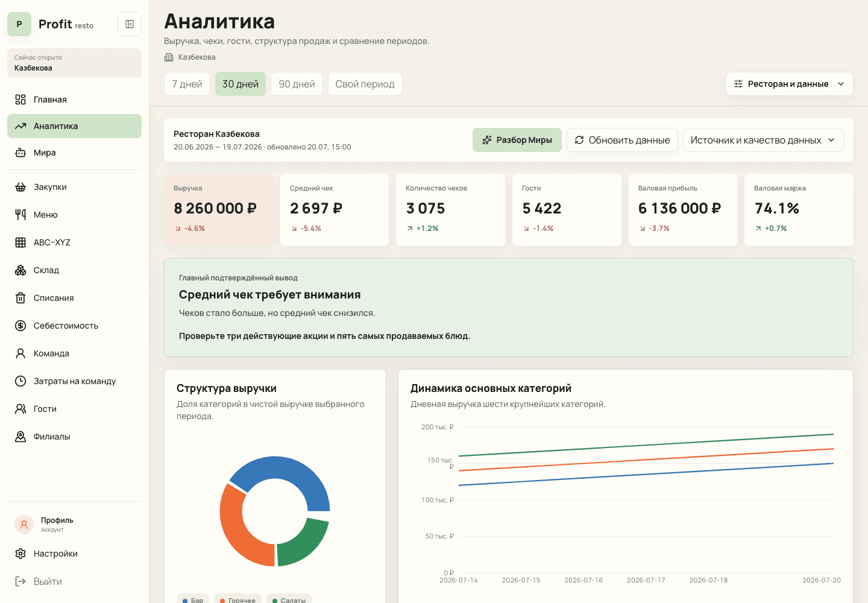
Task: Go to Команда using person icon
Action: point(20,353)
